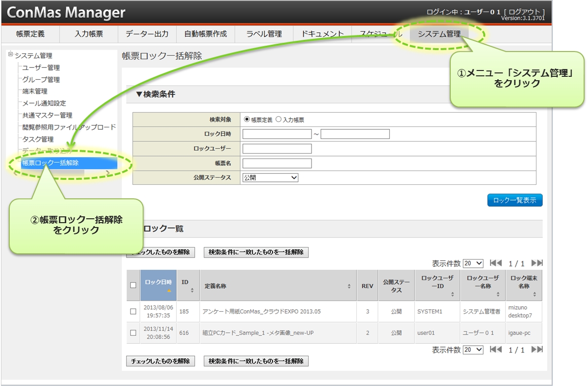The height and width of the screenshot is (386, 588).
Task: Open the データー出力 menu tab
Action: tap(147, 34)
